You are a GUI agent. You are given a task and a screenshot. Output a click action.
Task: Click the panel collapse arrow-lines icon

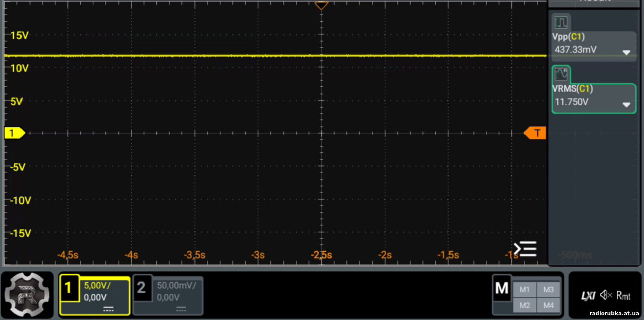tap(526, 249)
